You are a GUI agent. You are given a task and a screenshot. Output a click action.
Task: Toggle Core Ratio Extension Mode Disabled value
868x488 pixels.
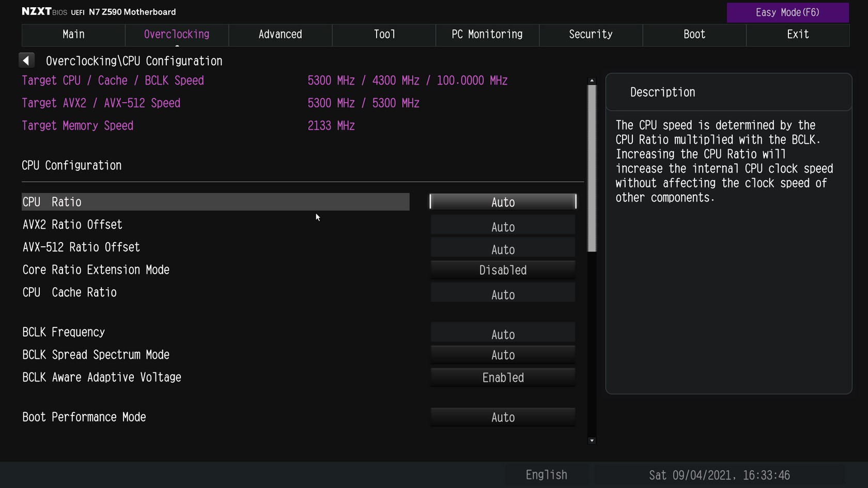pos(503,270)
